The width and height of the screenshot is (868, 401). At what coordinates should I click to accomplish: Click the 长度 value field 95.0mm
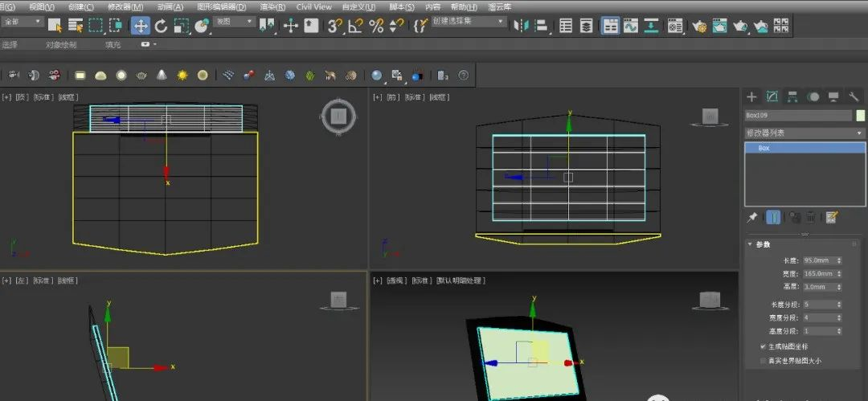point(819,260)
